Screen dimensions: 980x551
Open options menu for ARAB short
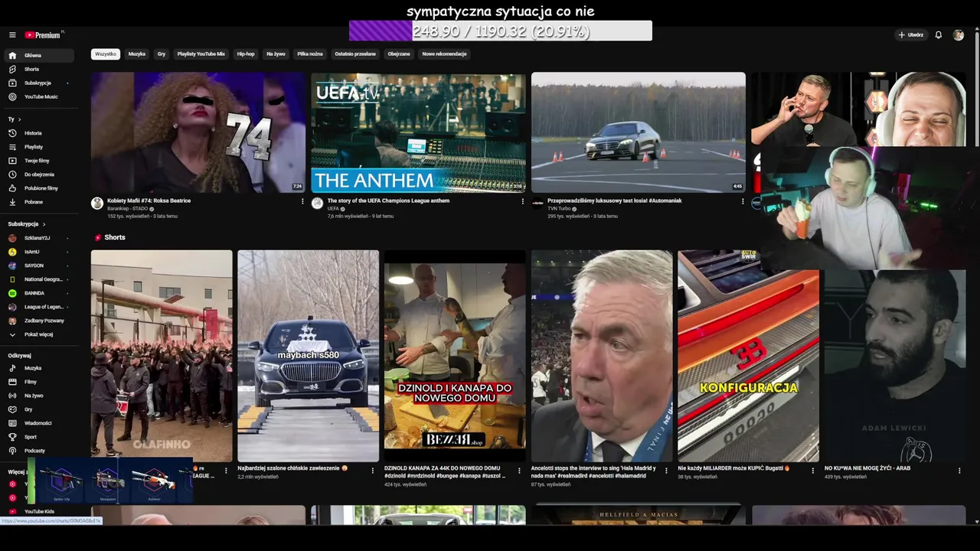pyautogui.click(x=959, y=471)
